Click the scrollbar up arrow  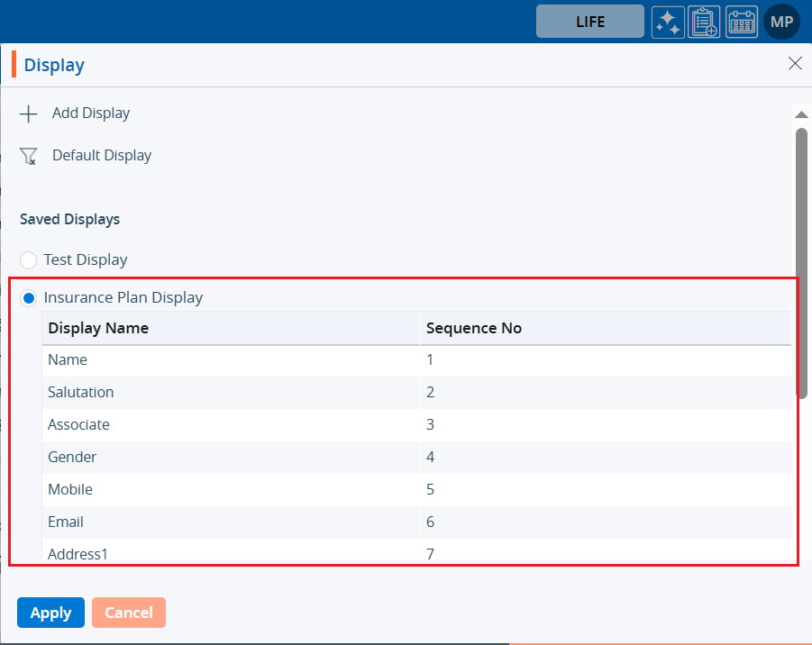click(800, 114)
